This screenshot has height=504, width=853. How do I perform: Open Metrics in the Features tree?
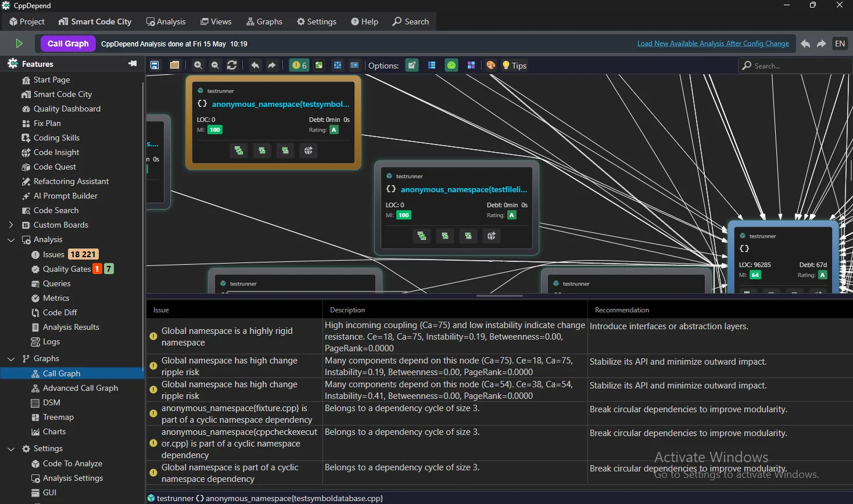pyautogui.click(x=56, y=298)
